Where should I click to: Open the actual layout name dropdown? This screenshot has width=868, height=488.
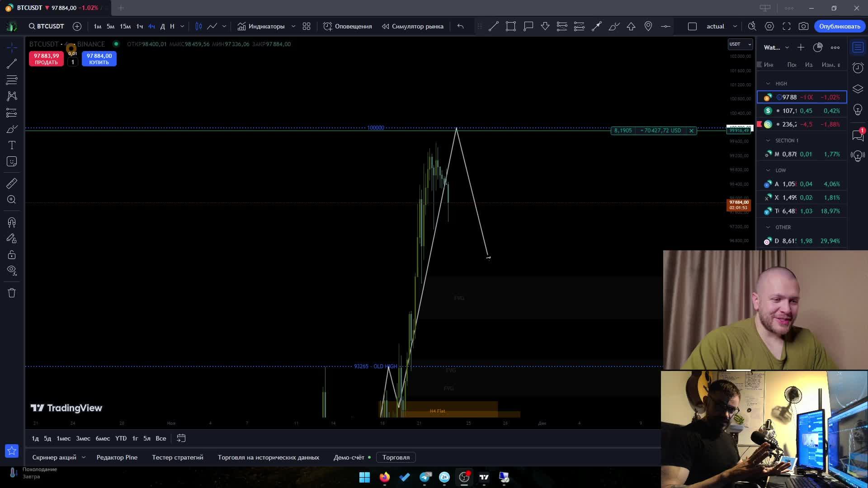click(722, 26)
